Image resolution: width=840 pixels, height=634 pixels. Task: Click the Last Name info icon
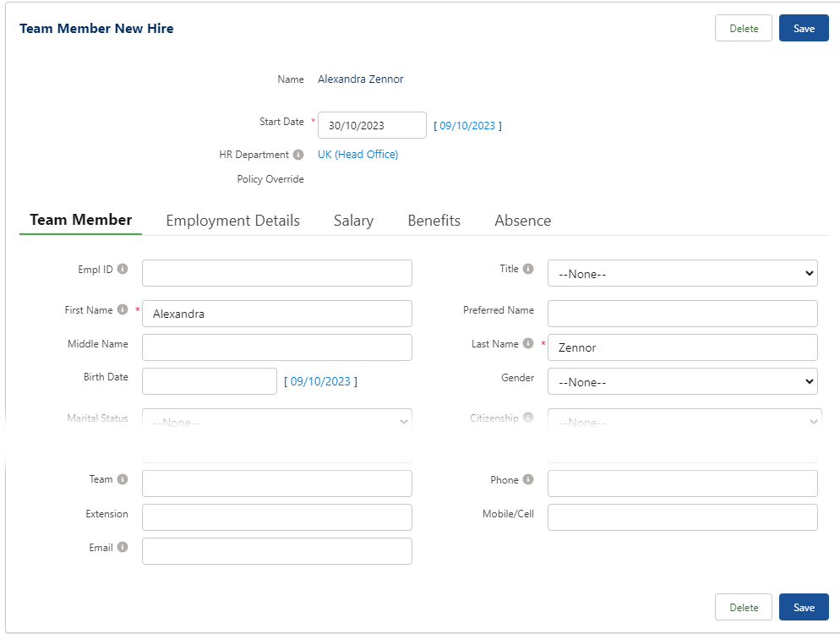[528, 344]
